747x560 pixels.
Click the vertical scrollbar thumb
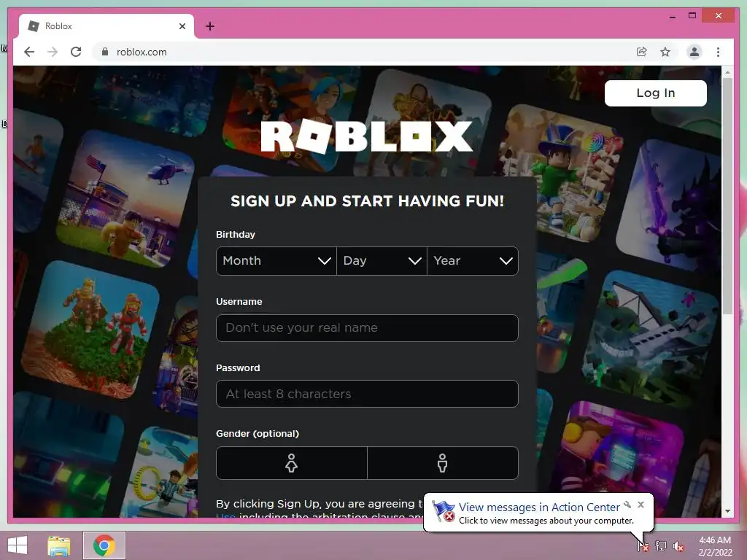click(727, 195)
